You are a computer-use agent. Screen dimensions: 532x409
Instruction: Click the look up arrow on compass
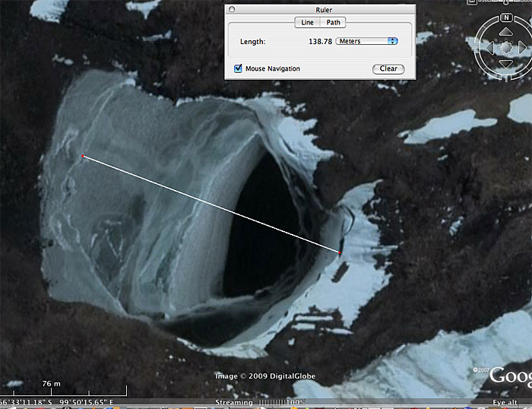(505, 33)
